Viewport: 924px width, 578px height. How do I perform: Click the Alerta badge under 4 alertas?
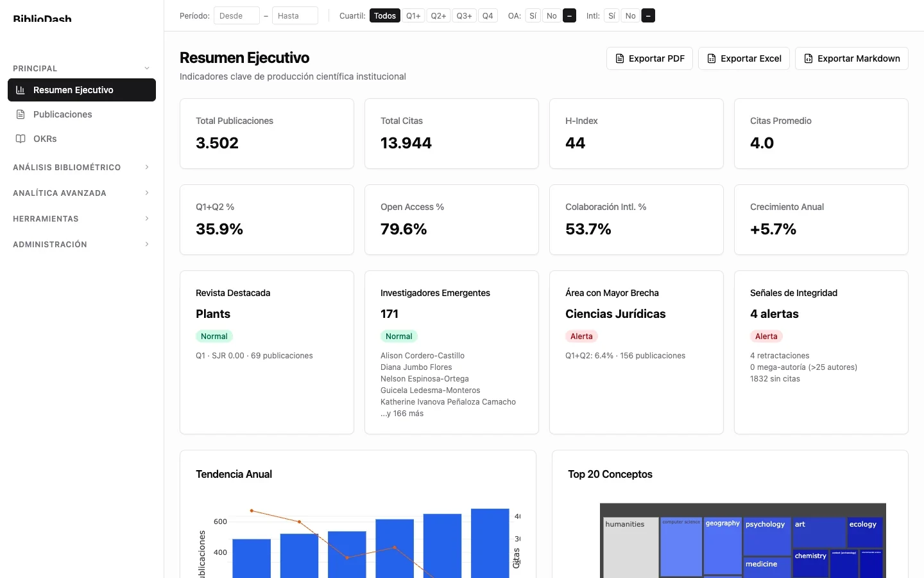click(x=766, y=336)
